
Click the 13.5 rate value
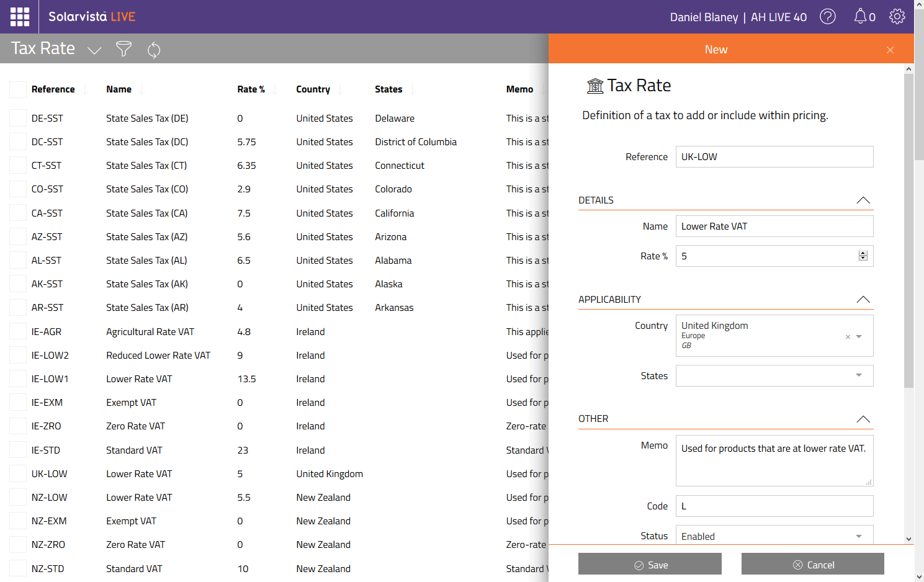pyautogui.click(x=246, y=378)
